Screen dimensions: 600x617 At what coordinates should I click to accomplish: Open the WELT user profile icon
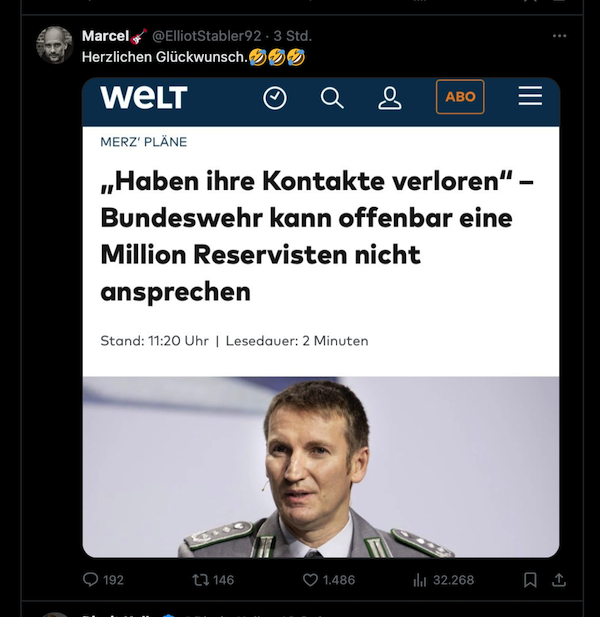click(390, 98)
